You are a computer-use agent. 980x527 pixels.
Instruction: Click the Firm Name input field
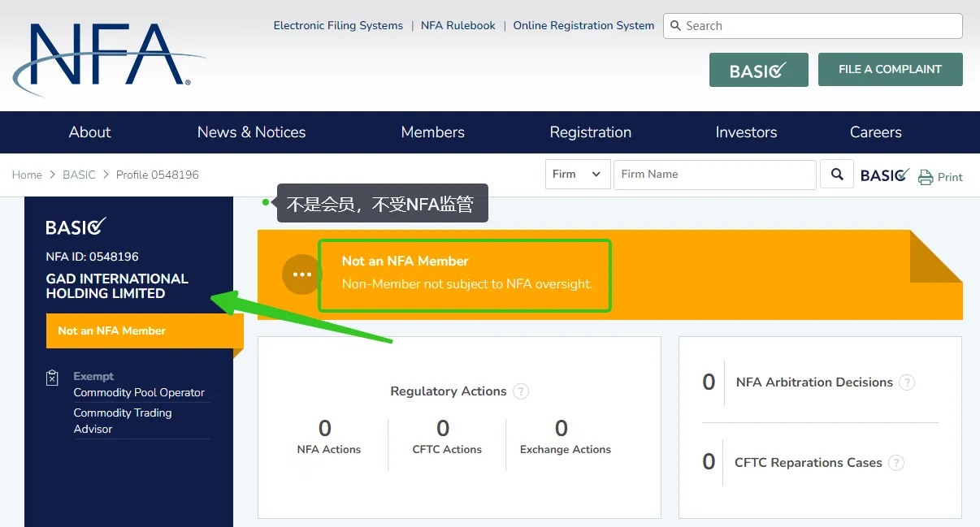[x=714, y=175]
